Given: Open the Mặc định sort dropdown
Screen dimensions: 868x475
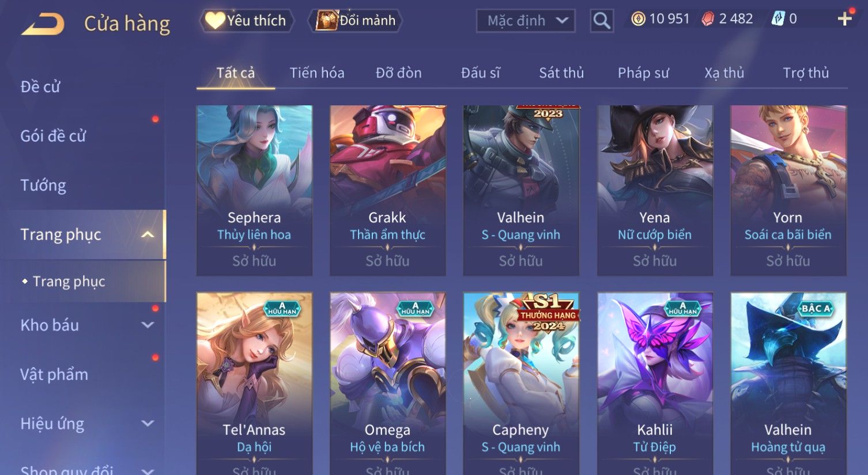Looking at the screenshot, I should coord(526,21).
